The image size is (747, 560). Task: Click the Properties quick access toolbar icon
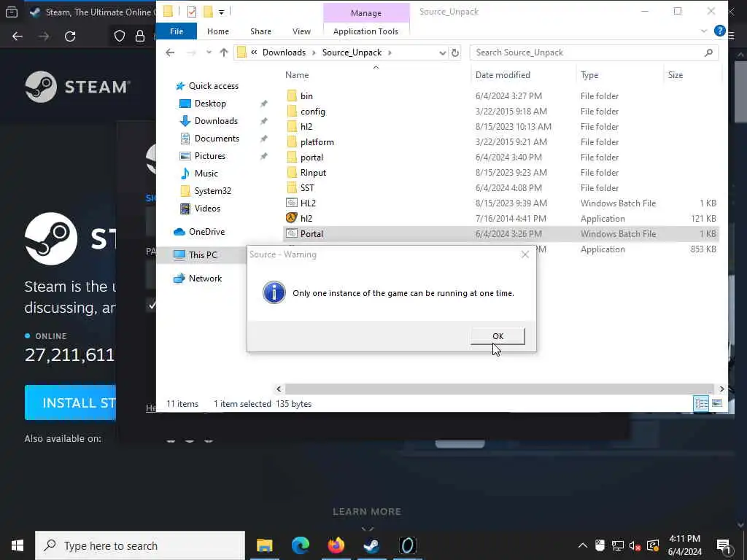[192, 12]
